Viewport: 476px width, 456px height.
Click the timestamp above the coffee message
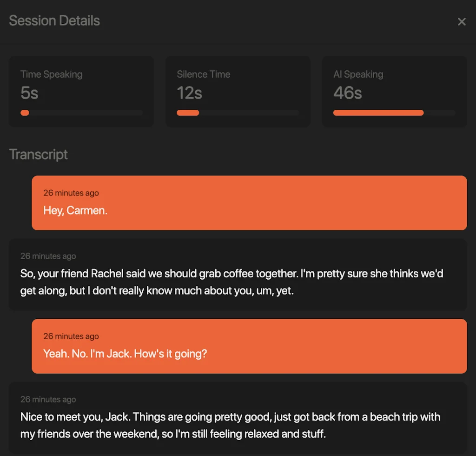[x=48, y=256]
